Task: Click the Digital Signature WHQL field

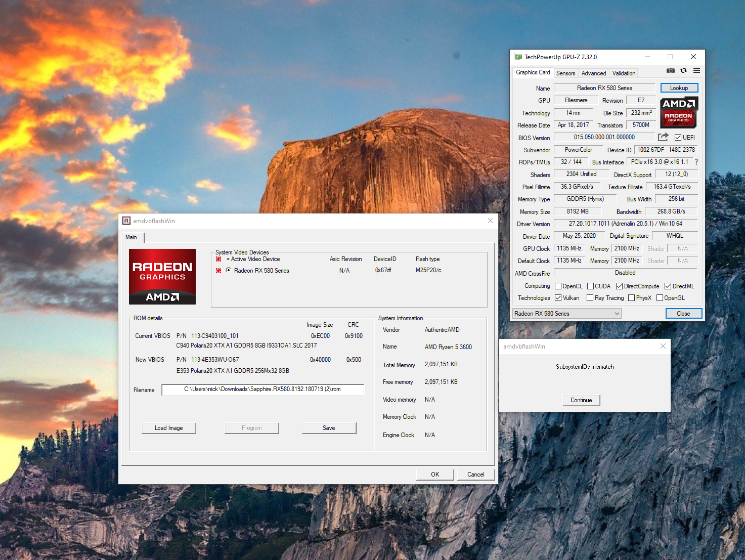Action: (x=675, y=236)
